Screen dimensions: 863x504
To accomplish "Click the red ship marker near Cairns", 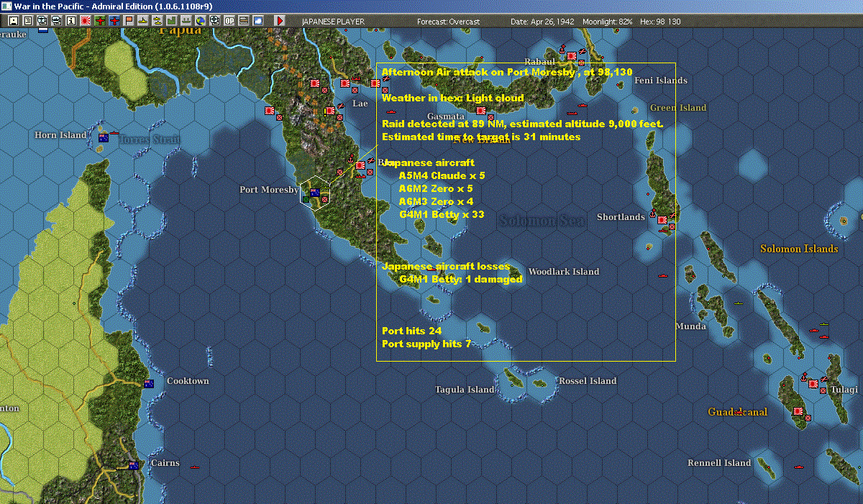I will coord(195,466).
